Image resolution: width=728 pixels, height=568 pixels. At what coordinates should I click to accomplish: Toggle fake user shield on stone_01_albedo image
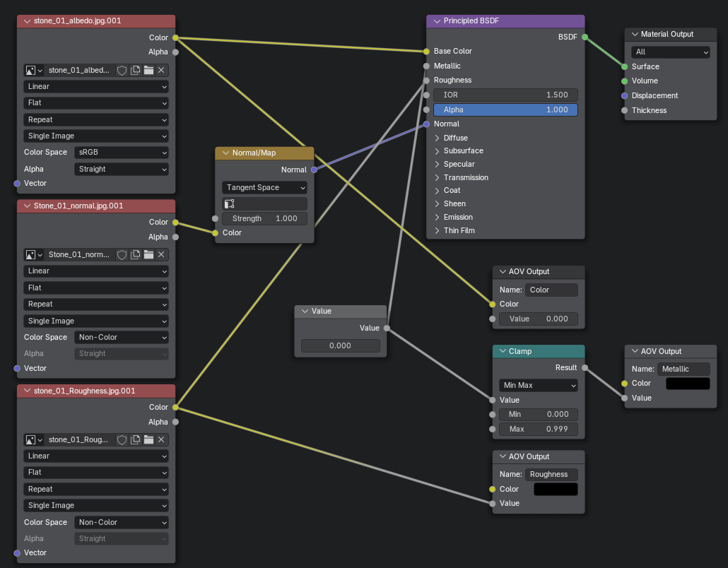pos(122,70)
